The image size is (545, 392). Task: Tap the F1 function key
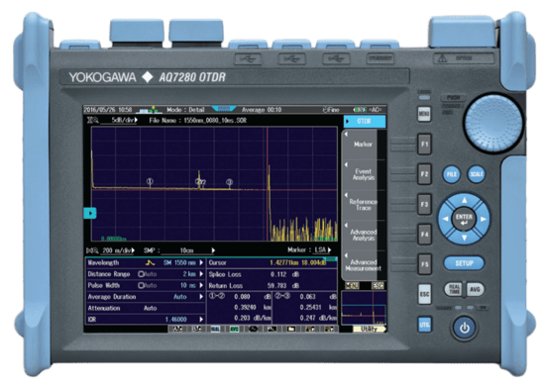pyautogui.click(x=424, y=144)
